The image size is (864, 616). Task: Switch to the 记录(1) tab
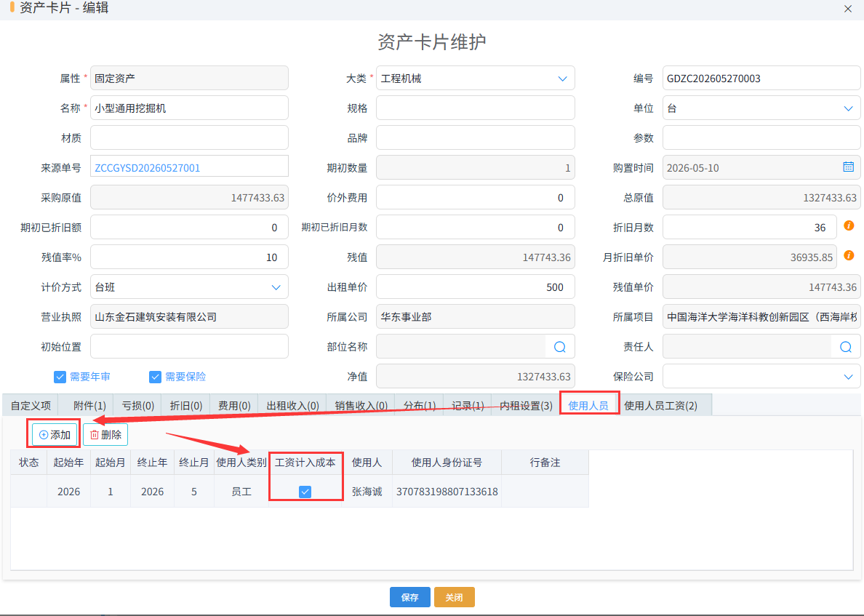[x=467, y=406]
